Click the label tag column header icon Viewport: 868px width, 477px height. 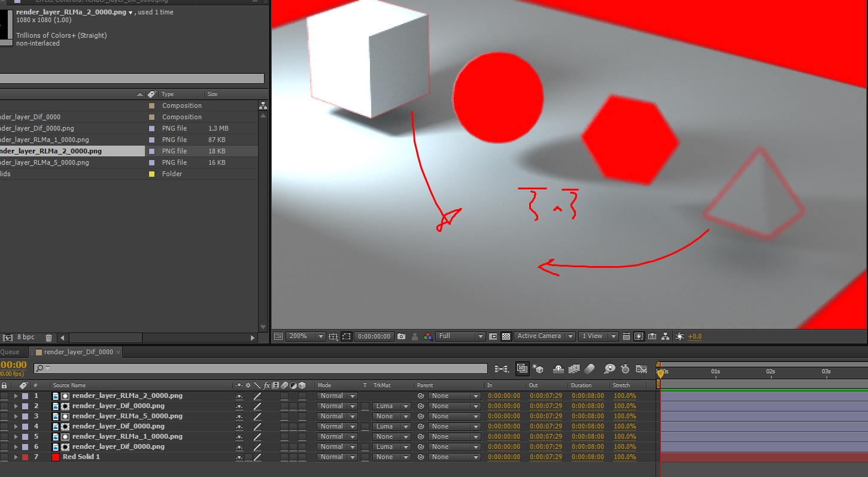(151, 94)
